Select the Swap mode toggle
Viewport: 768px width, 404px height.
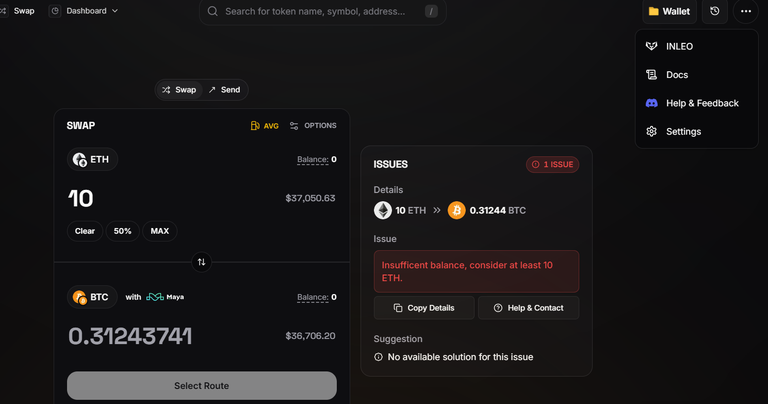tap(179, 90)
